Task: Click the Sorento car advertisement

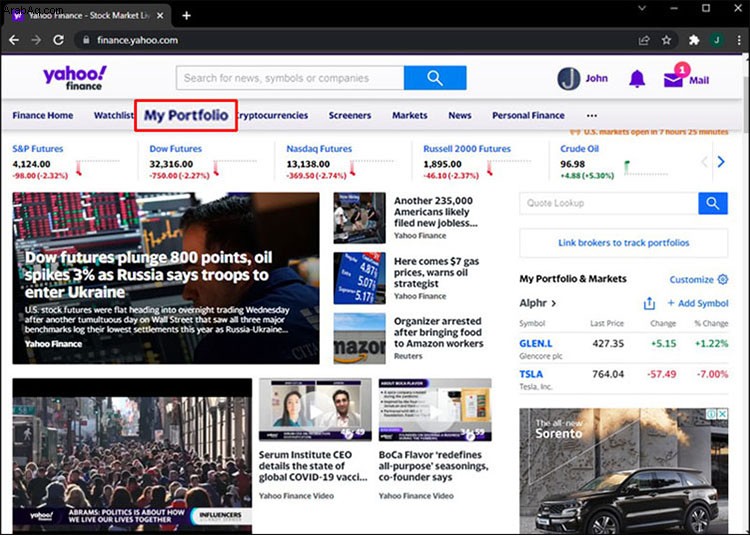Action: (624, 471)
